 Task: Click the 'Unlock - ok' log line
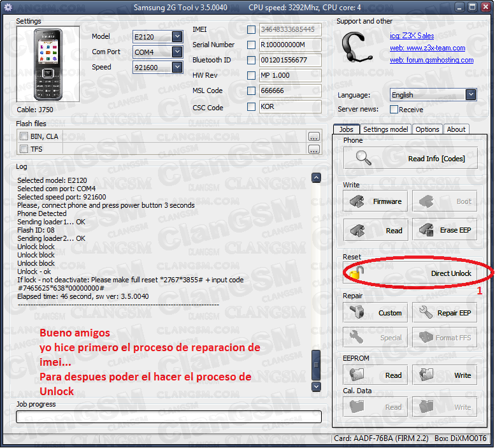click(x=34, y=271)
